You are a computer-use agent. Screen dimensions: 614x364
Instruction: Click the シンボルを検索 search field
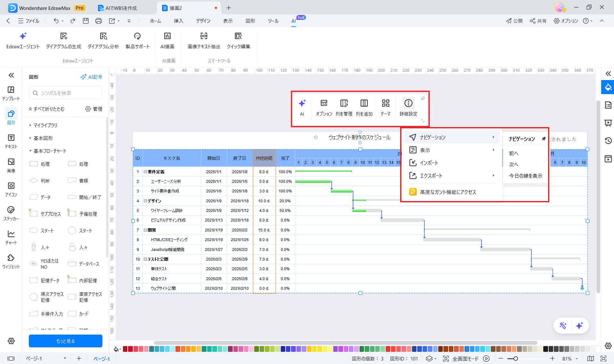[x=65, y=93]
